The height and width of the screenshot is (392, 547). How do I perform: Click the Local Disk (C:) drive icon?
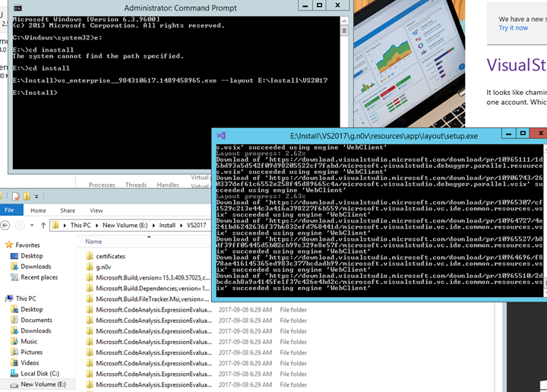coord(14,374)
